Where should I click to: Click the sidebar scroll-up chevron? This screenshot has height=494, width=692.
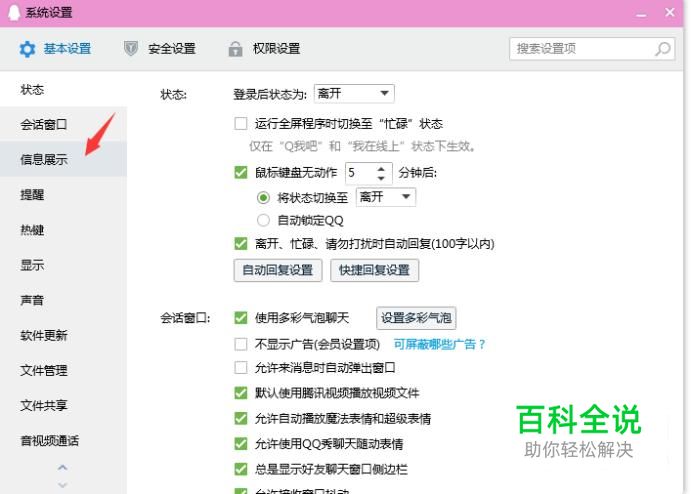point(63,467)
